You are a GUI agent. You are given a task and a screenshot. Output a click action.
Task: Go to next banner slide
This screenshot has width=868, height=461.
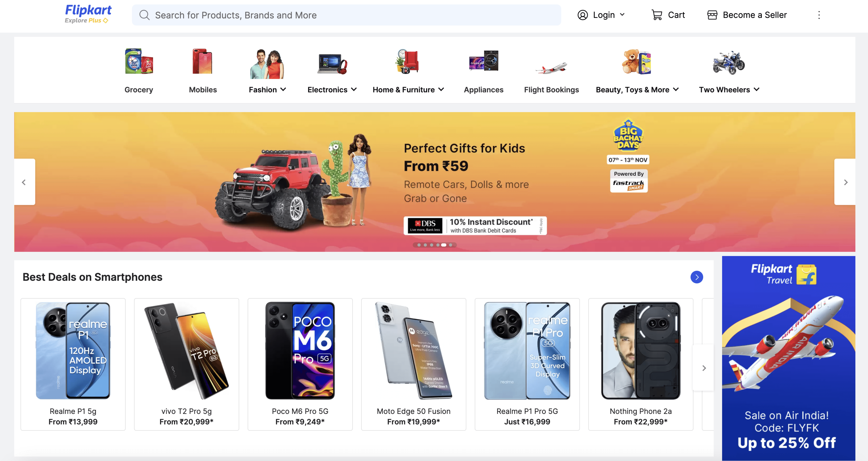(845, 182)
